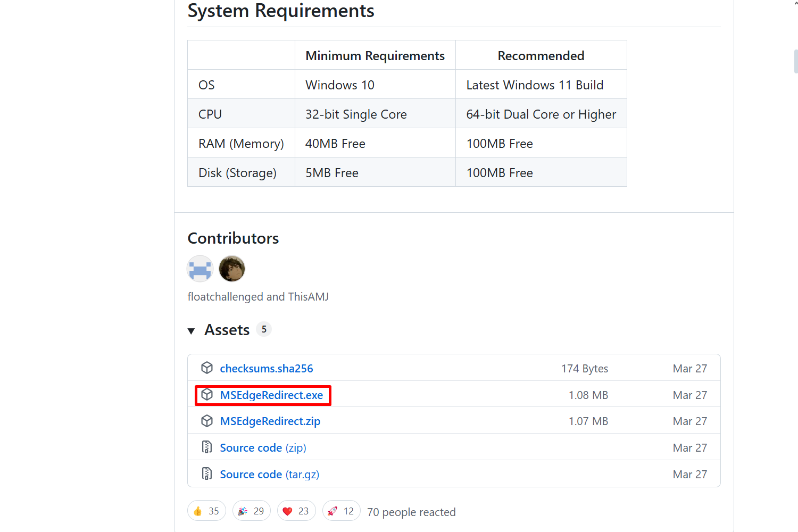Viewport: 798px width, 532px height.
Task: Download MSEdgeRedirect.zip archive
Action: [x=270, y=421]
